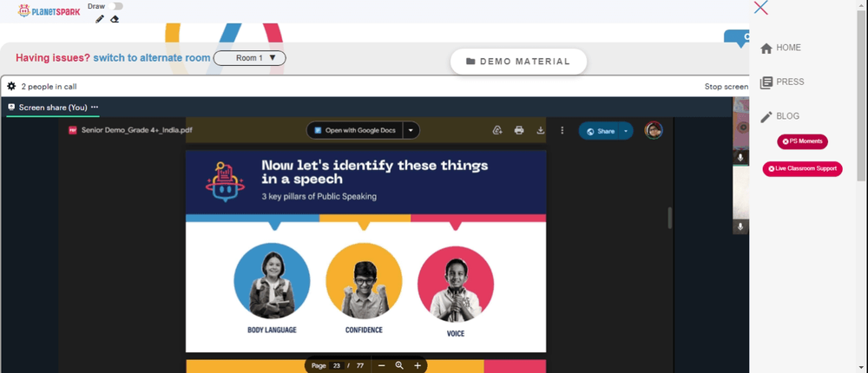This screenshot has width=868, height=373.
Task: Click the browser page vertical scrollbar
Action: click(x=861, y=94)
